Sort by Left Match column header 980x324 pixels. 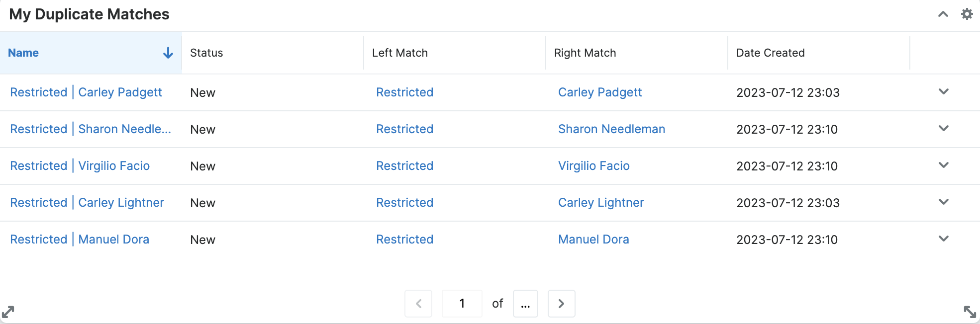click(399, 53)
